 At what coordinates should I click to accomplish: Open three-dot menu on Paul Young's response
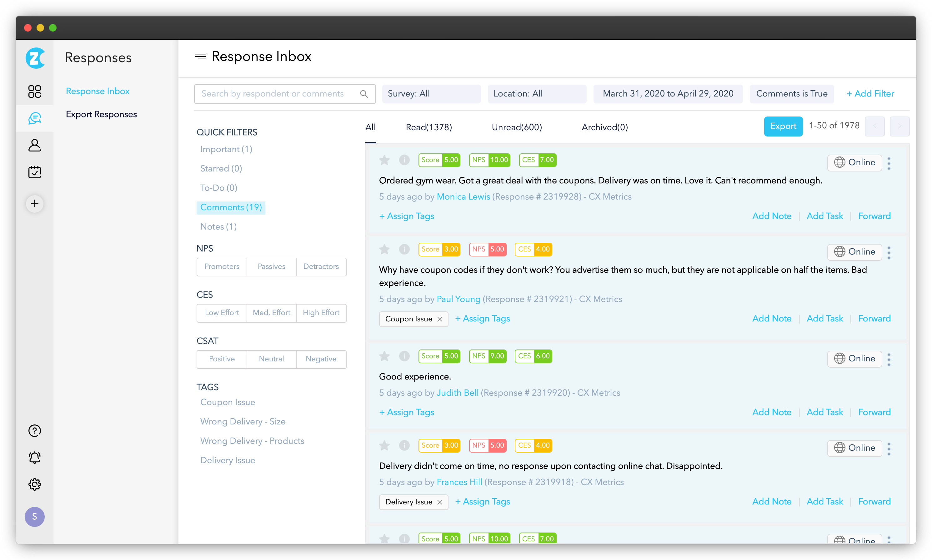[889, 253]
